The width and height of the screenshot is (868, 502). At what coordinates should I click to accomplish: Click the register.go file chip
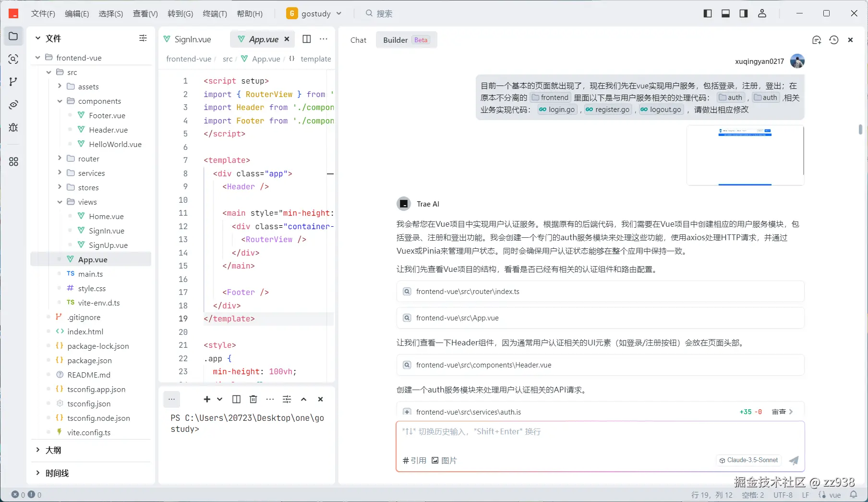(607, 110)
